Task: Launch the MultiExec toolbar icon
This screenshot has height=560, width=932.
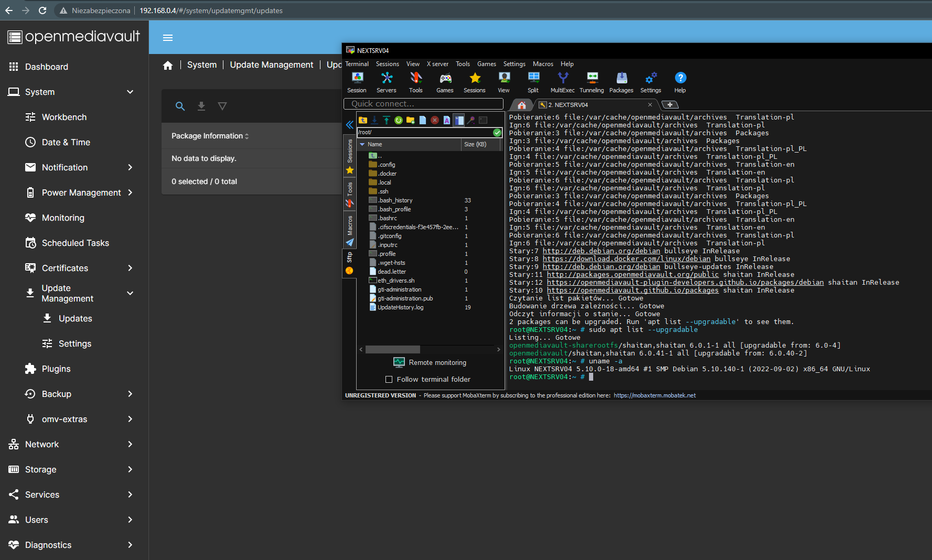Action: (x=563, y=82)
